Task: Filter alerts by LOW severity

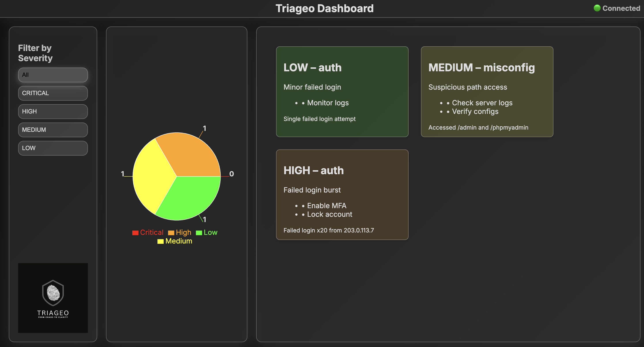Action: coord(53,148)
